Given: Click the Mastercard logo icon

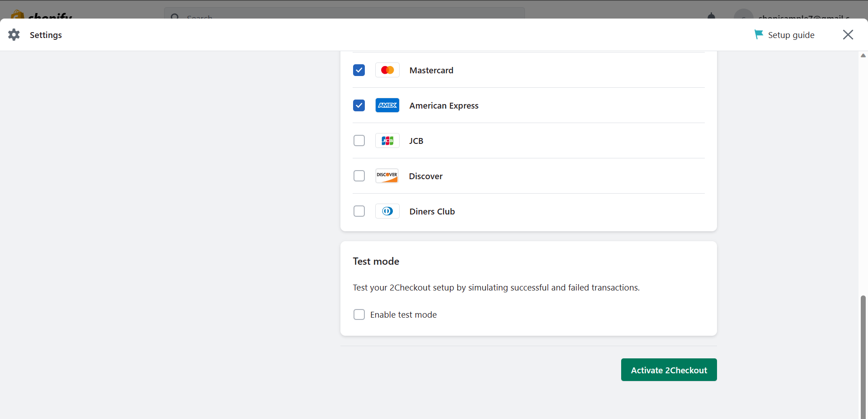Looking at the screenshot, I should (x=387, y=70).
